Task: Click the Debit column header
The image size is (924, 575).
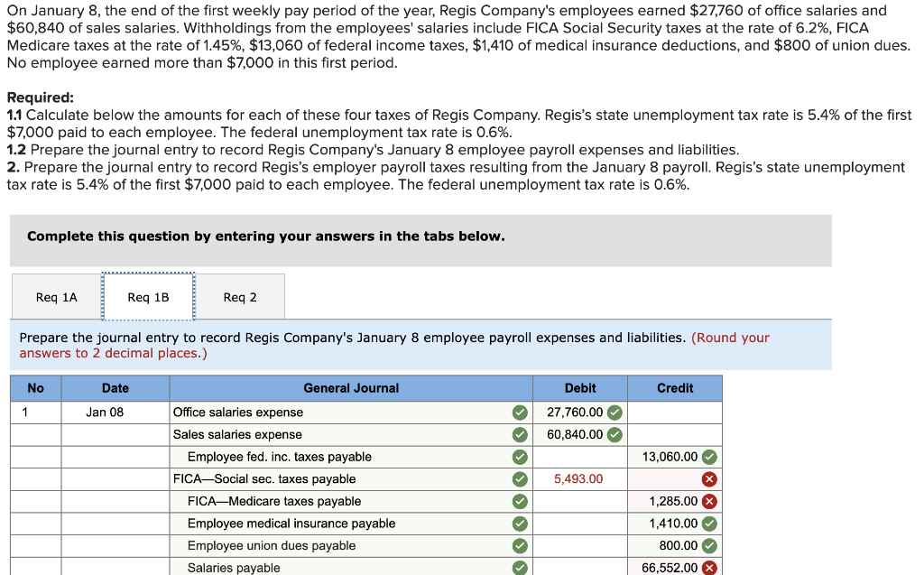Action: pyautogui.click(x=580, y=388)
